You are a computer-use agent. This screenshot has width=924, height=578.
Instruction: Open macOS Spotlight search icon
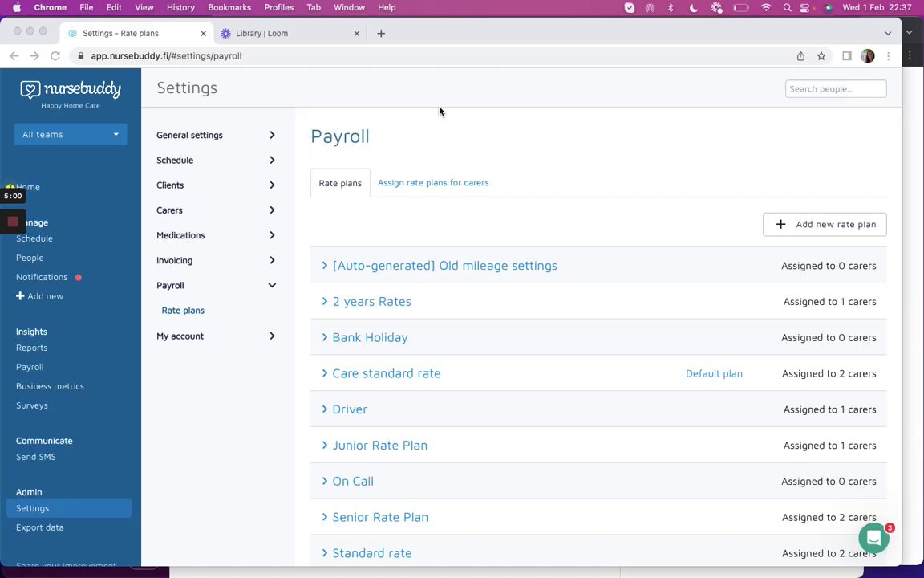click(x=787, y=8)
